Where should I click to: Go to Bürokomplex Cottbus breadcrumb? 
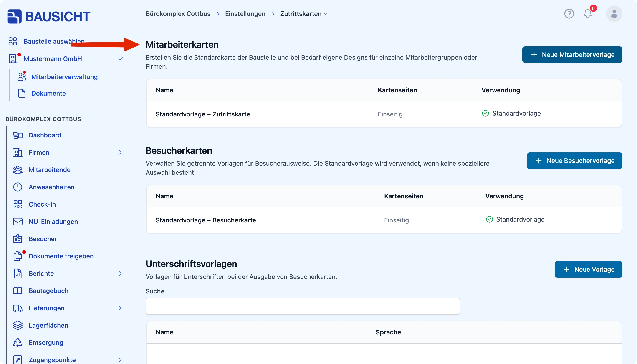[178, 14]
